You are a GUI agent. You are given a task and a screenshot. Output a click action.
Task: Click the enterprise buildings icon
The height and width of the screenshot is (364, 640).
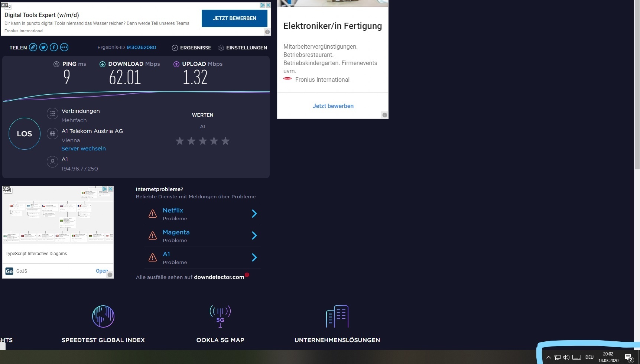click(337, 316)
